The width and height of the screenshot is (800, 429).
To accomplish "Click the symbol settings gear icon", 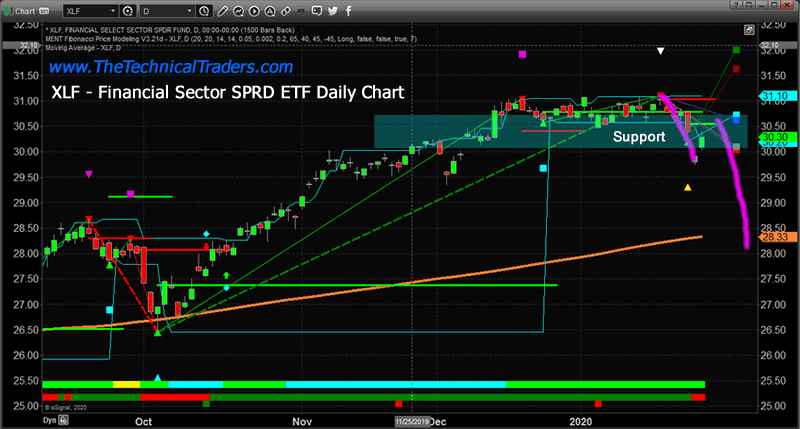I will (128, 11).
